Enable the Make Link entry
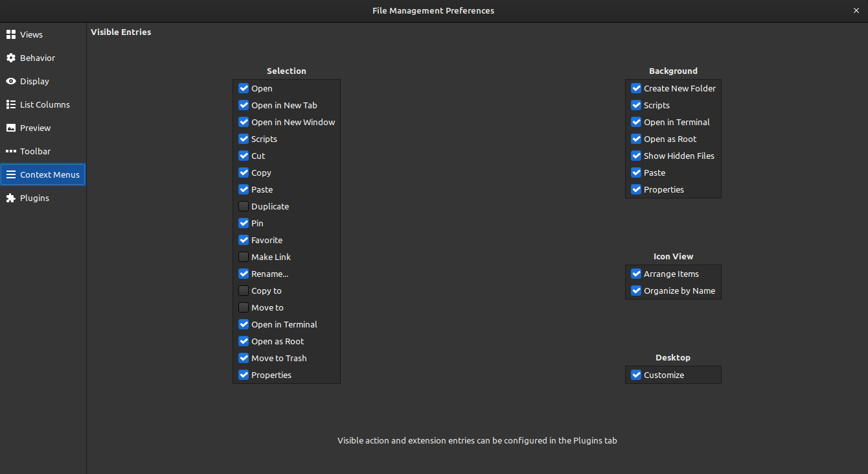 pos(244,257)
